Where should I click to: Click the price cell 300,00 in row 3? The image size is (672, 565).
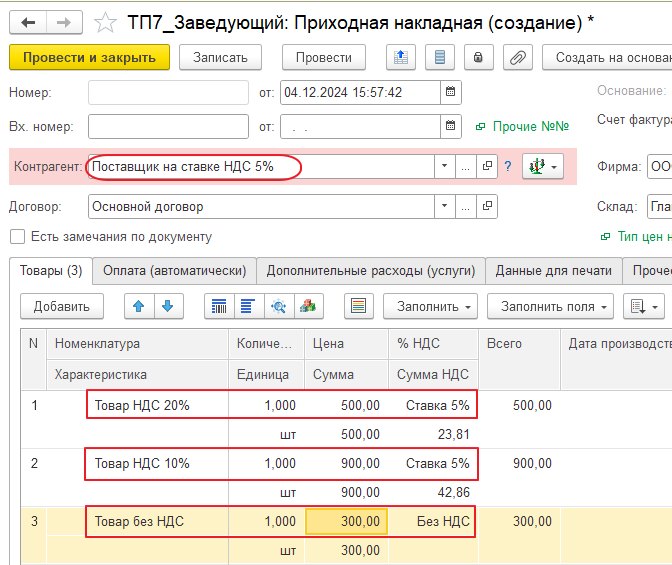click(x=346, y=521)
